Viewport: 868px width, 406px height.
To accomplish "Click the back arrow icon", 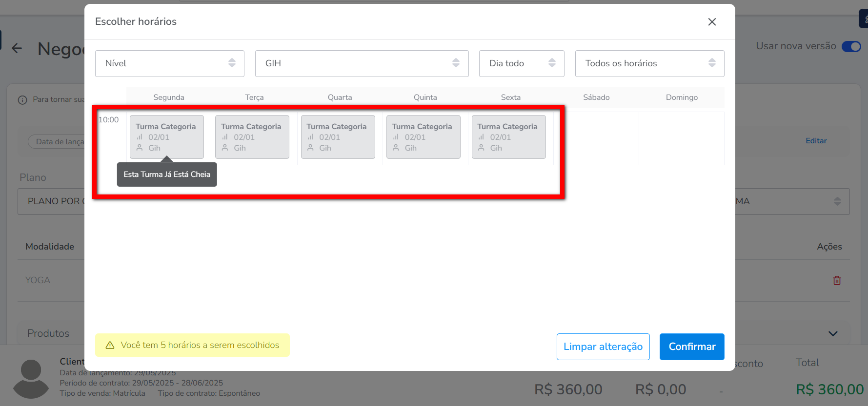I will click(x=17, y=48).
